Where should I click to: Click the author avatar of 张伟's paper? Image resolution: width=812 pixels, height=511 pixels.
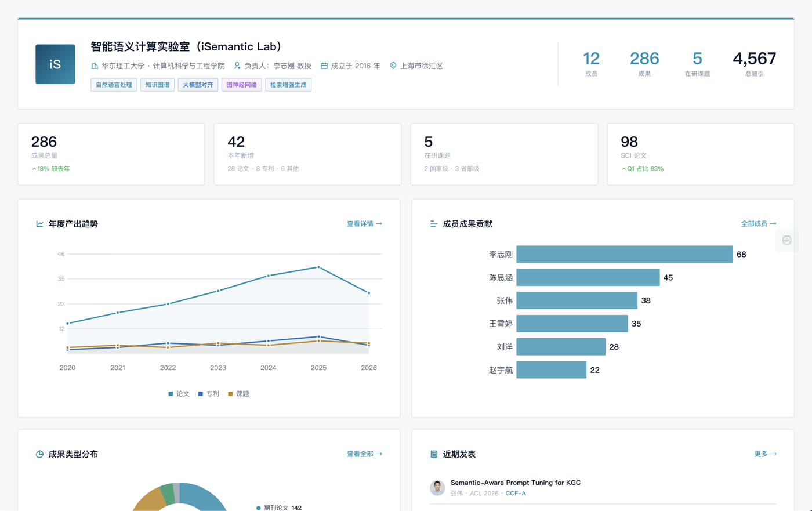tap(437, 488)
